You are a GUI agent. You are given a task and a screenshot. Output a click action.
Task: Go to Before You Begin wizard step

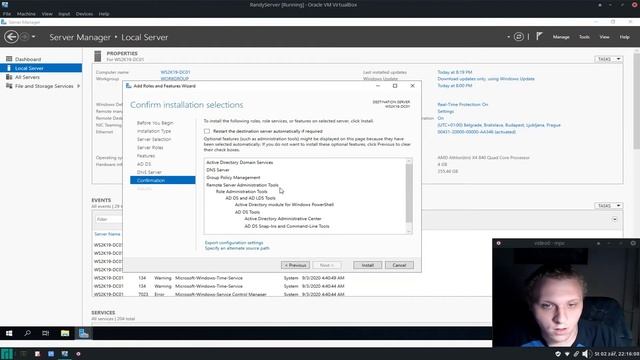[x=155, y=123]
